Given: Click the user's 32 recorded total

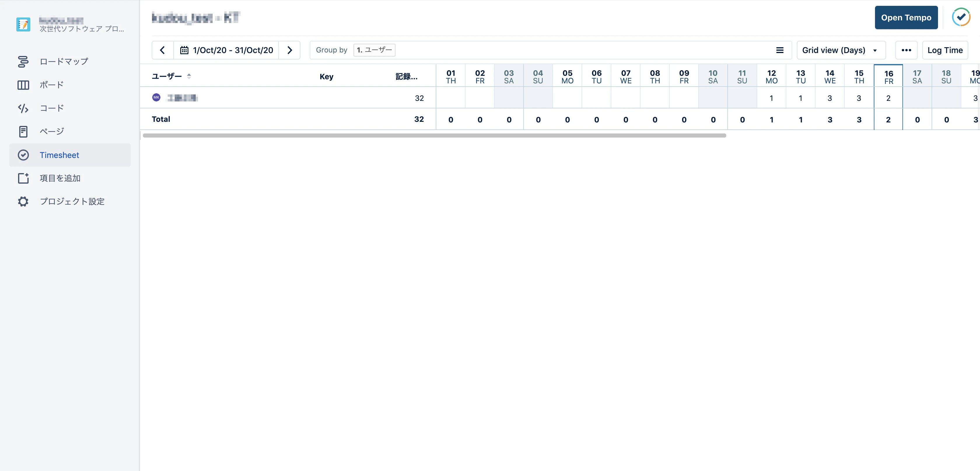Looking at the screenshot, I should pos(419,98).
